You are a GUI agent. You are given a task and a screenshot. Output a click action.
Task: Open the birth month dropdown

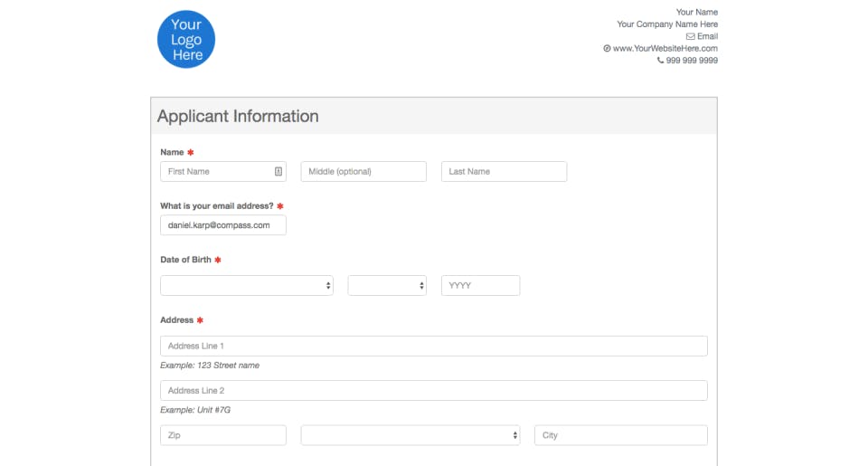[x=247, y=285]
